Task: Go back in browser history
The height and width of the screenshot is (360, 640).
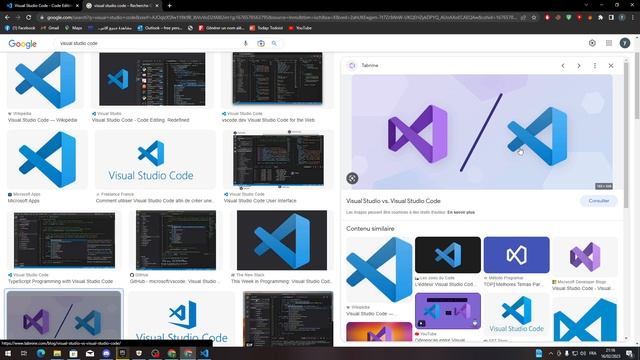Action: tap(7, 18)
